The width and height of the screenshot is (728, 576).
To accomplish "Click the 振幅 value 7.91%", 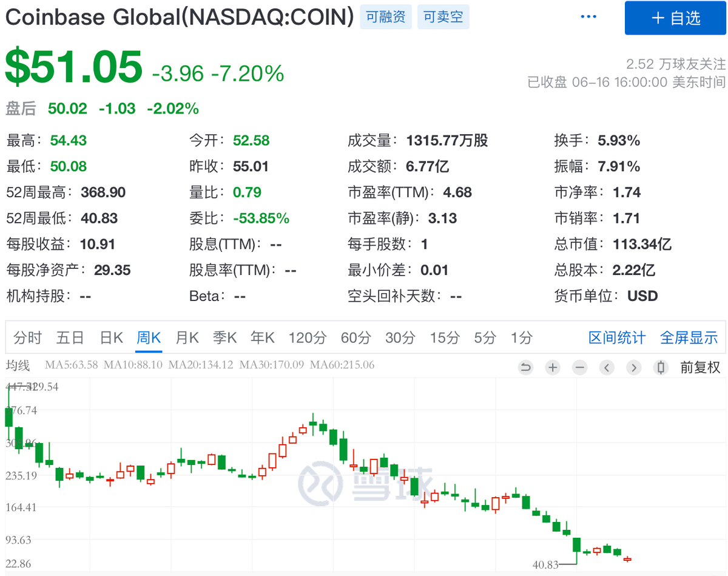I will [619, 166].
